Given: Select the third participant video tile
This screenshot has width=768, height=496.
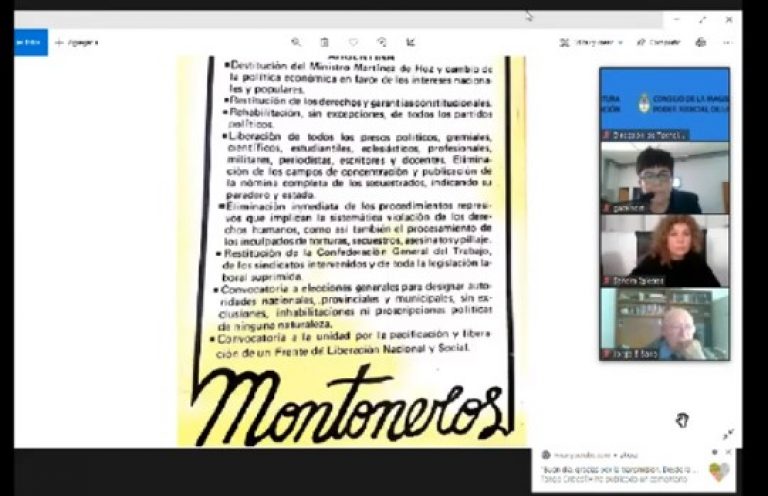Looking at the screenshot, I should (665, 251).
